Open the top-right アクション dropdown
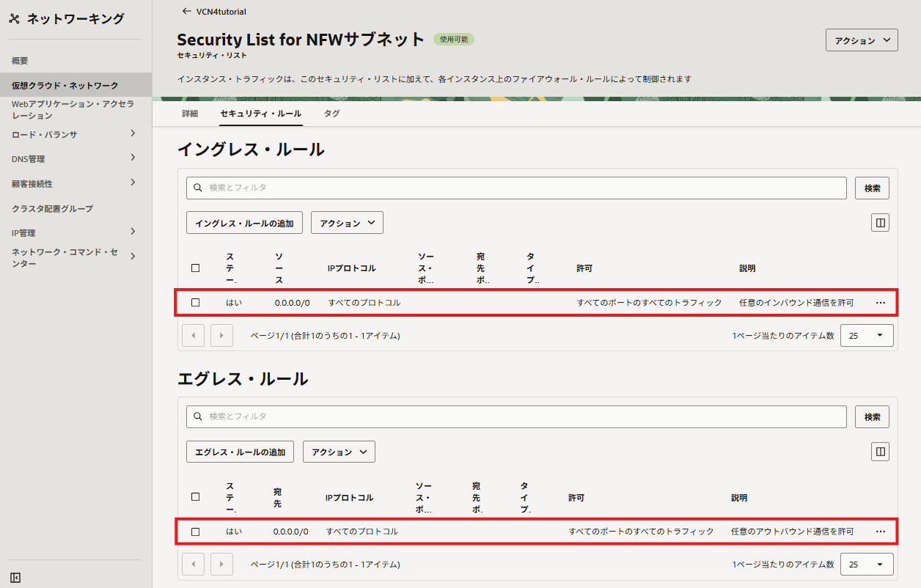 (x=862, y=40)
